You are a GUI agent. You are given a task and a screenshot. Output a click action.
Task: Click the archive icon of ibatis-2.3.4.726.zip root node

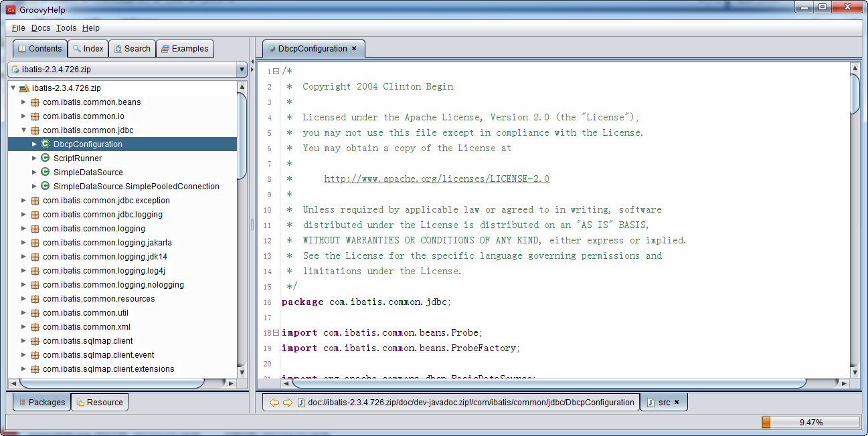coord(24,88)
